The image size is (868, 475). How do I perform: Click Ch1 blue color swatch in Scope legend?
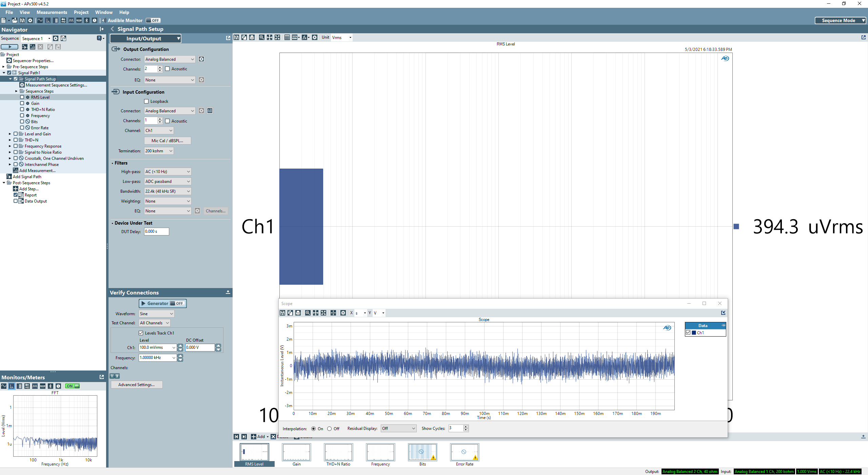coord(694,333)
